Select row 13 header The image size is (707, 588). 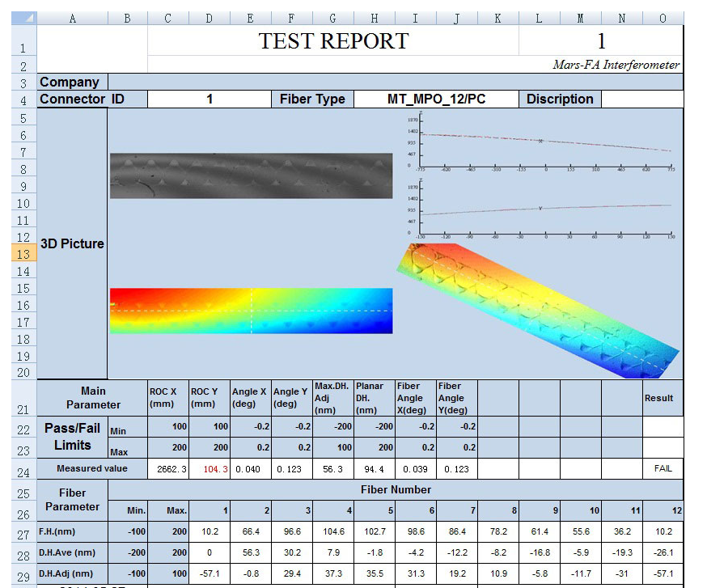[x=24, y=254]
